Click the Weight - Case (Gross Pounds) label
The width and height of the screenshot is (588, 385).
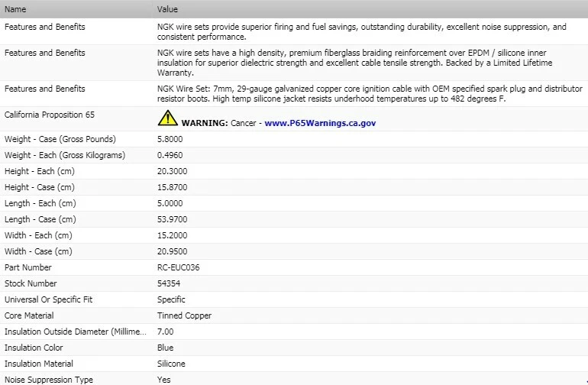point(60,139)
